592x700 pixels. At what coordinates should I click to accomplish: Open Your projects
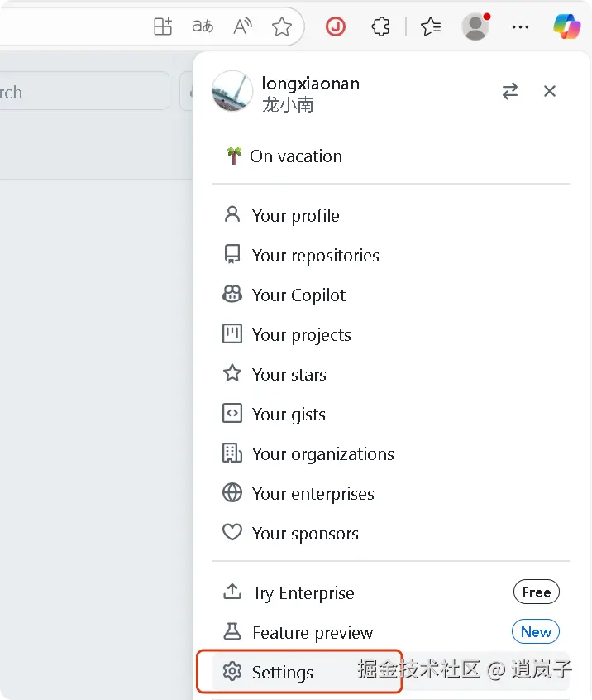click(x=301, y=335)
